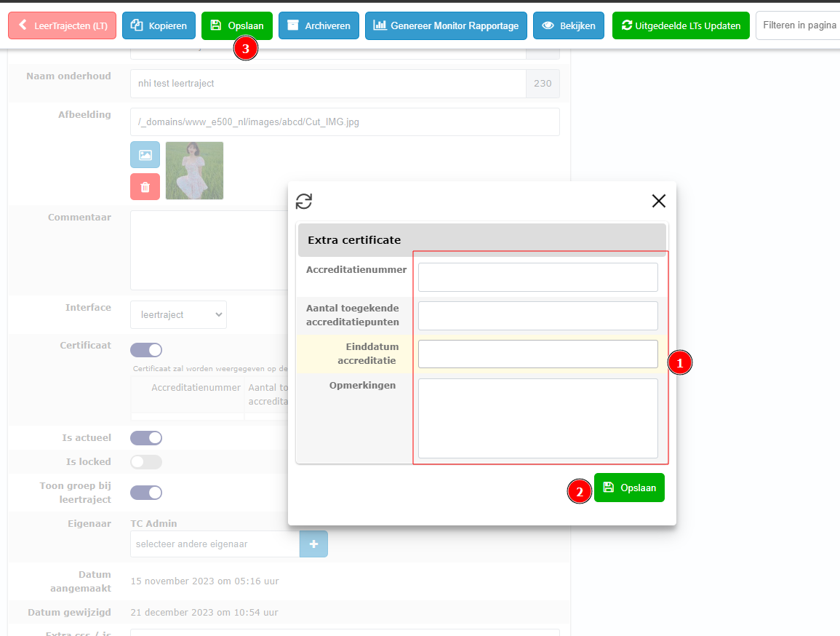This screenshot has height=636, width=840.
Task: Click the Accreditatienummer input field
Action: pos(537,277)
